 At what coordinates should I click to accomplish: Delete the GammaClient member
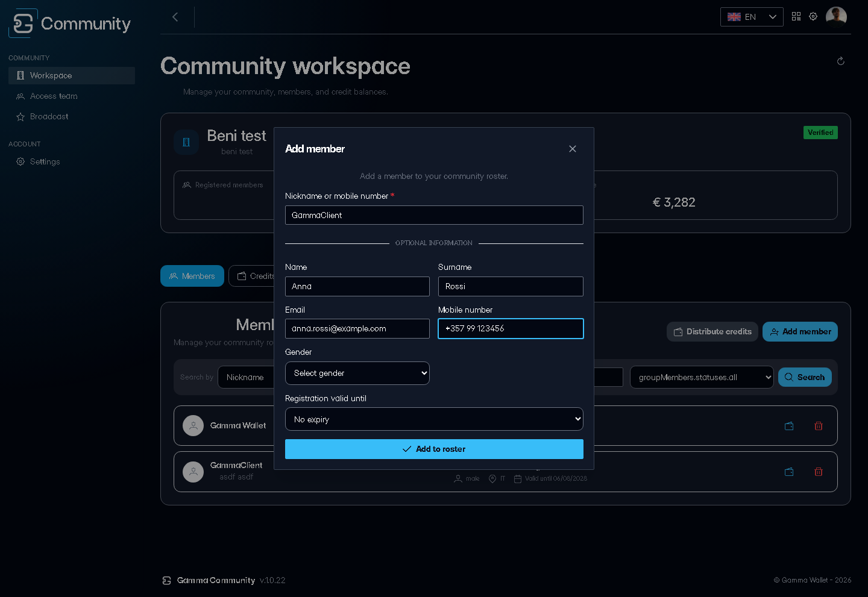tap(819, 472)
